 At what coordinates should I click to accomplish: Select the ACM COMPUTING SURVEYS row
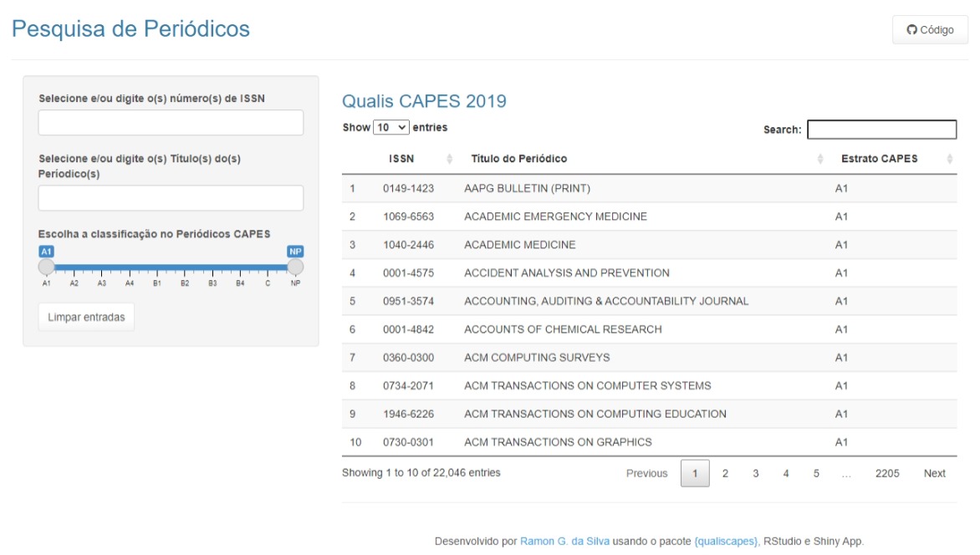tap(537, 358)
